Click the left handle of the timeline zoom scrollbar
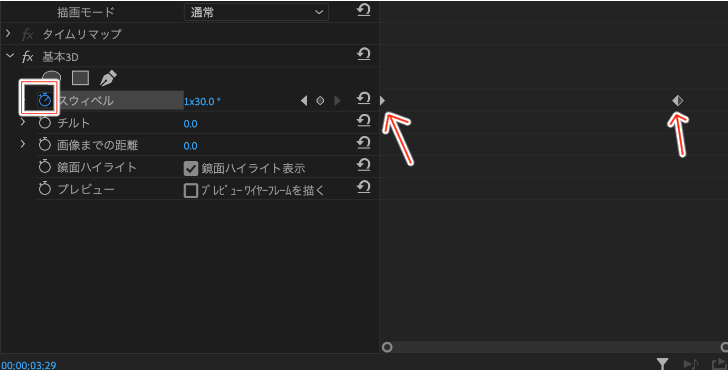This screenshot has height=370, width=728. (387, 347)
